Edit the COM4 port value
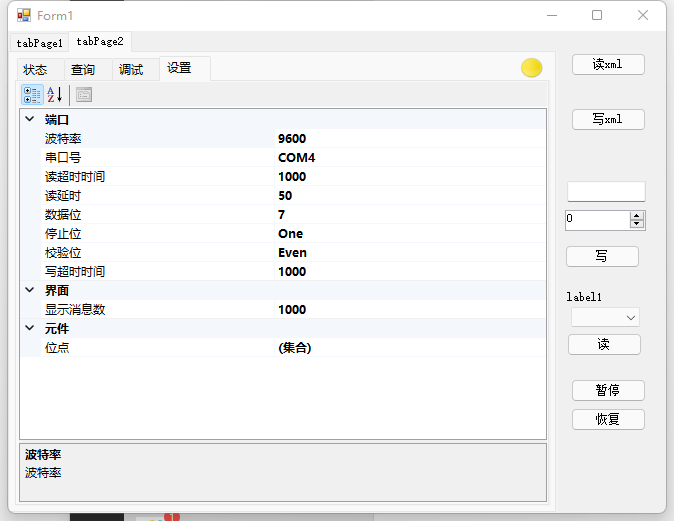Screen dimensions: 674x521 [x=410, y=157]
